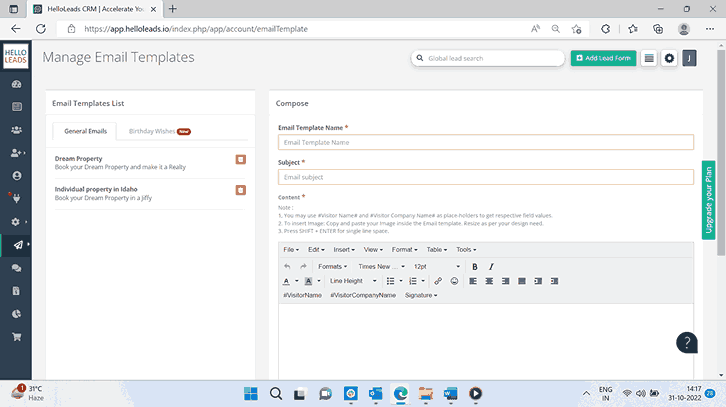
Task: Align text right in the editor
Action: coord(506,281)
